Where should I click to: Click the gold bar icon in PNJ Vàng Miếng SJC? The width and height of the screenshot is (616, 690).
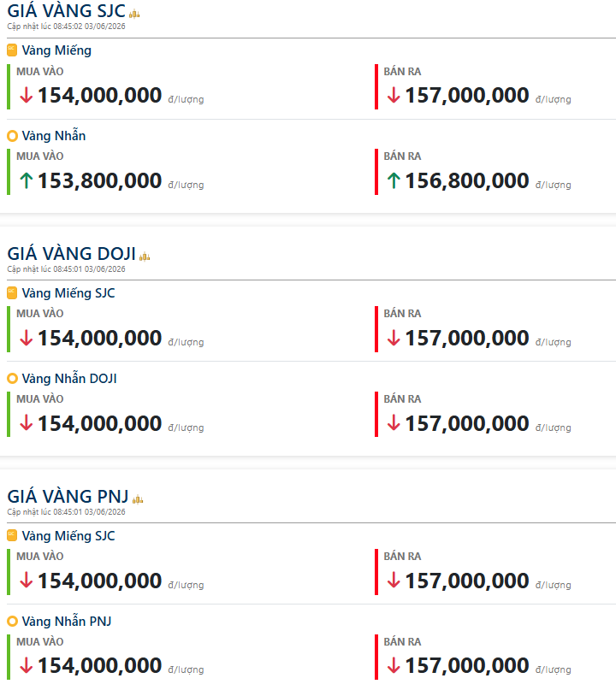tap(12, 535)
